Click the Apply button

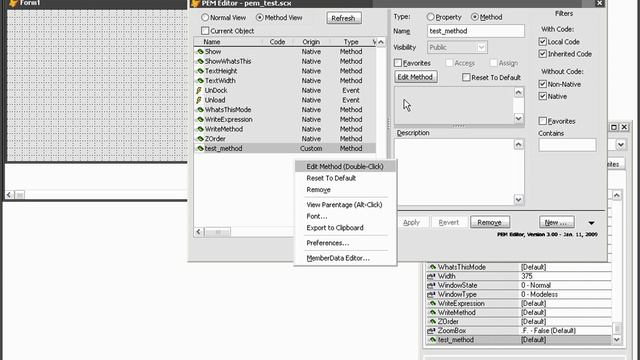(411, 222)
